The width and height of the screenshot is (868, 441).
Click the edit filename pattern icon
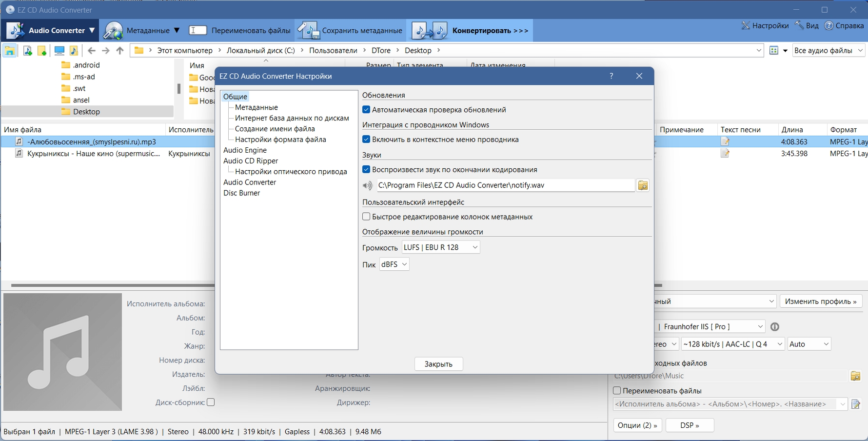tap(856, 404)
